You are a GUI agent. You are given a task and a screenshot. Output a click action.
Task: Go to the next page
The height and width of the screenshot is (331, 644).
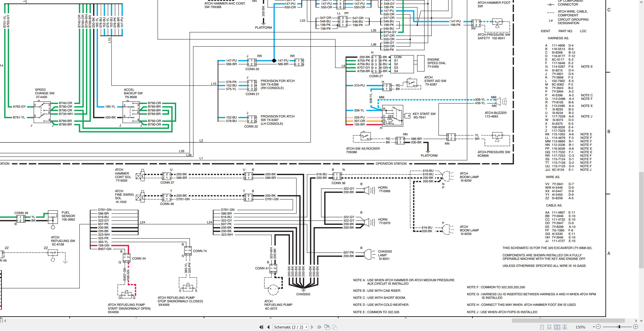pos(312,327)
